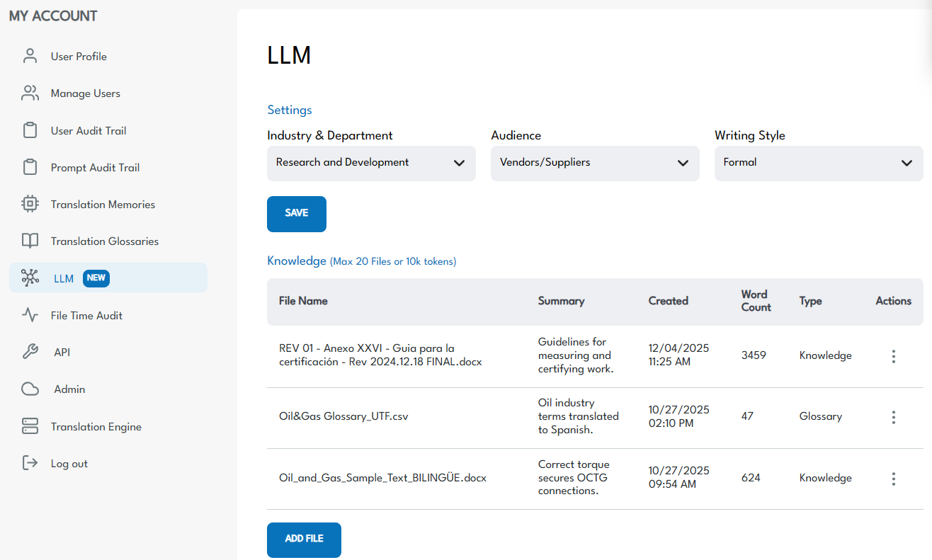
Task: Change the Writing Style dropdown
Action: tap(818, 163)
